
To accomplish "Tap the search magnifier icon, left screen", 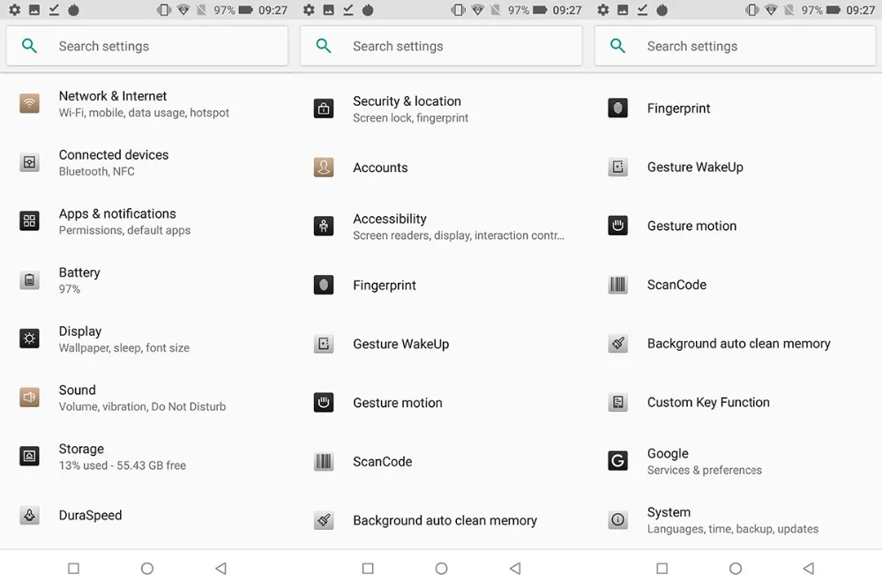I will (29, 46).
